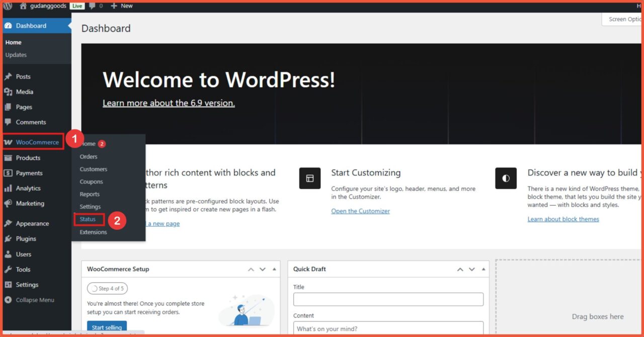Click the Products box icon
This screenshot has width=644, height=337.
pos(8,158)
